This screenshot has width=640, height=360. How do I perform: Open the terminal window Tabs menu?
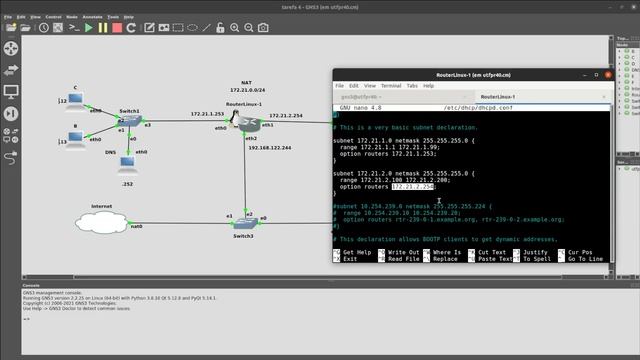(x=412, y=86)
